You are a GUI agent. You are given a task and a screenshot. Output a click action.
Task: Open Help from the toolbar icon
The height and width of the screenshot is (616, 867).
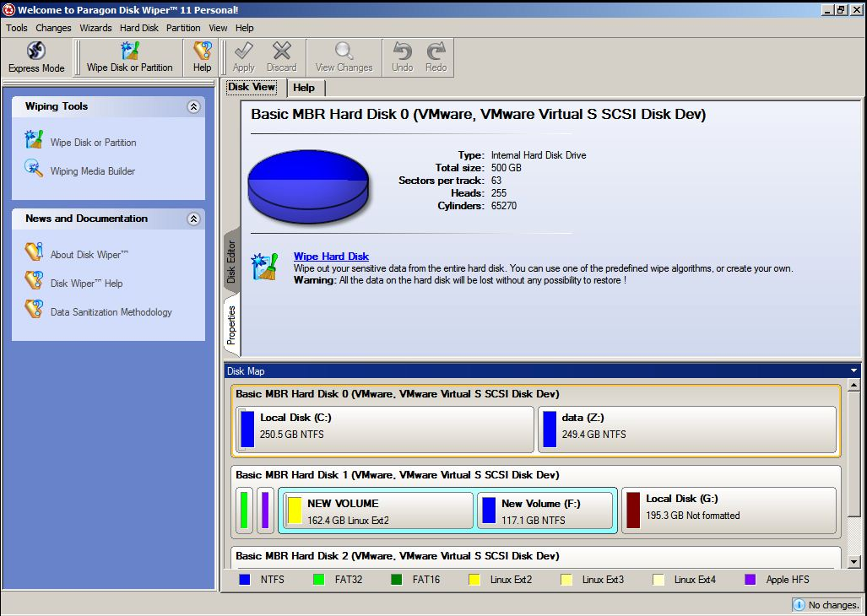[203, 51]
